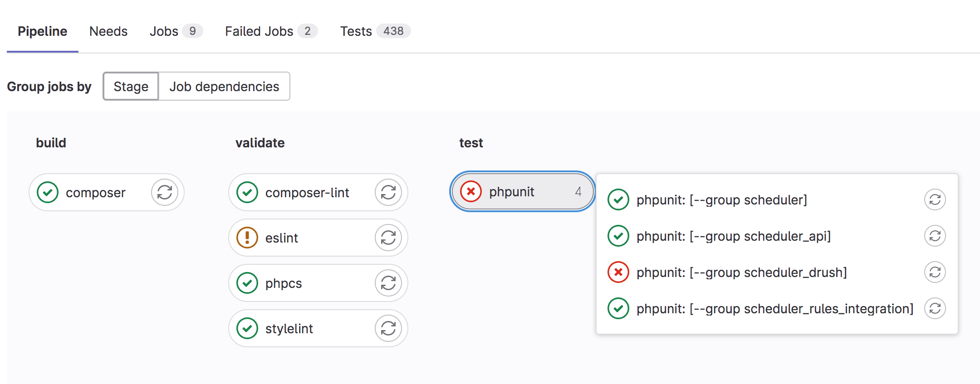Retry the phpunit scheduler group job
This screenshot has width=980, height=384.
935,199
